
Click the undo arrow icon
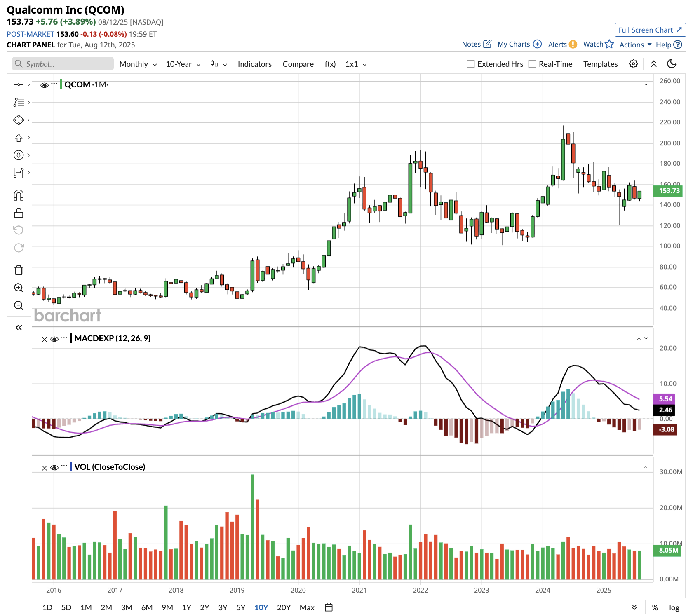[x=19, y=230]
